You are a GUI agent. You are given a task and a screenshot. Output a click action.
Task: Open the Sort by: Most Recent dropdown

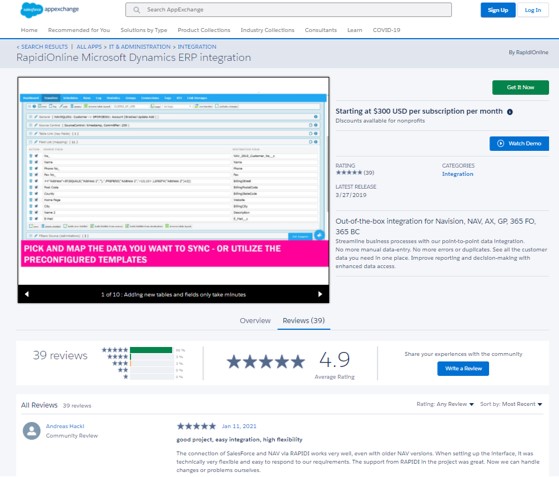click(511, 404)
